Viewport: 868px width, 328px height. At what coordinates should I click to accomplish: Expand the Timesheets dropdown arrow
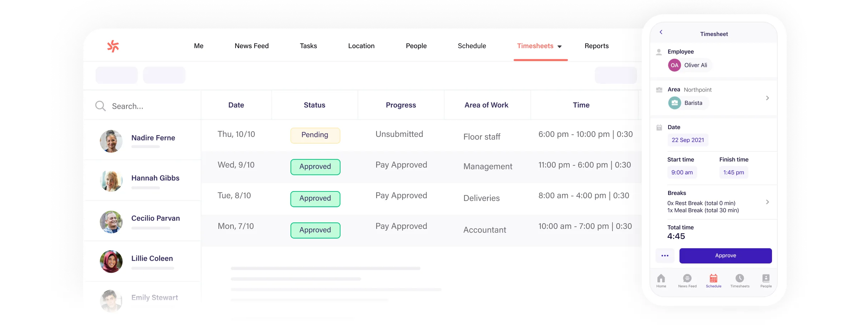560,47
